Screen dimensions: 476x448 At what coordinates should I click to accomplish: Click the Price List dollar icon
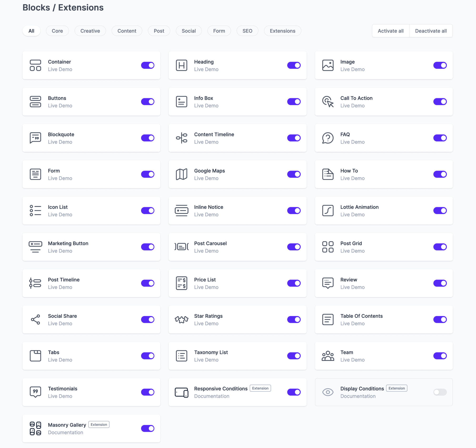point(182,283)
